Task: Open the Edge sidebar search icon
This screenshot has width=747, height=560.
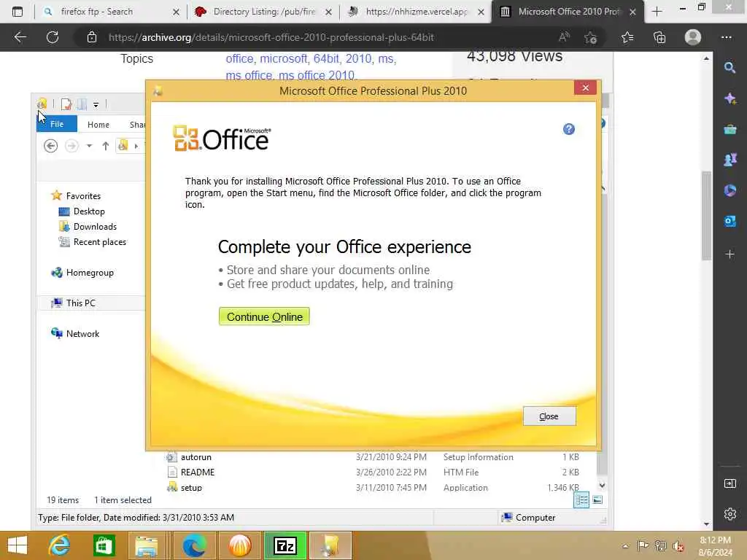Action: (729, 68)
